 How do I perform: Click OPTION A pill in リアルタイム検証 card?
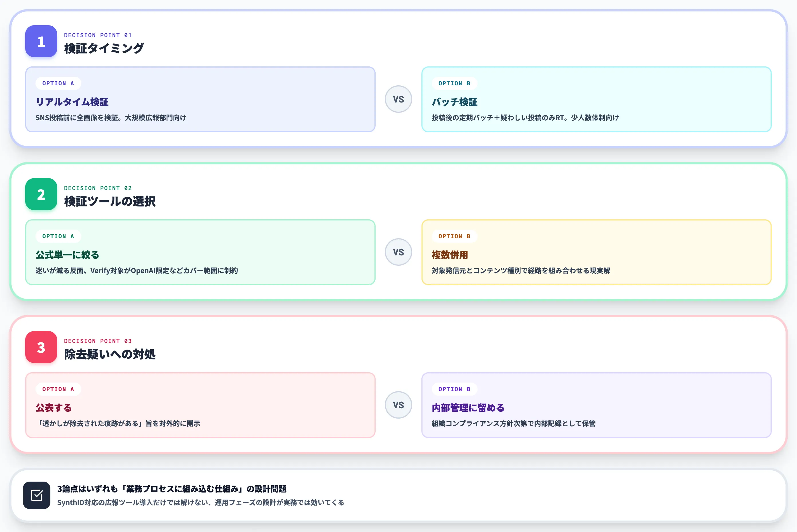pyautogui.click(x=58, y=83)
